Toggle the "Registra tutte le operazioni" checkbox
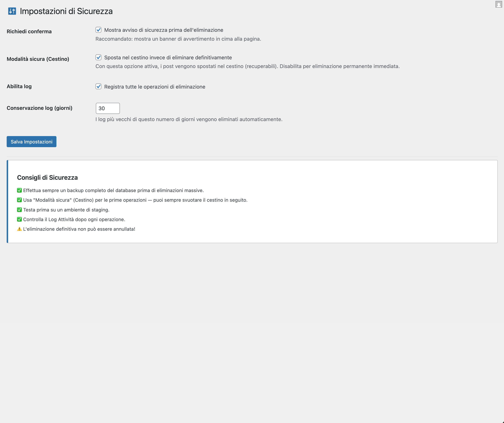504x423 pixels. pos(98,87)
